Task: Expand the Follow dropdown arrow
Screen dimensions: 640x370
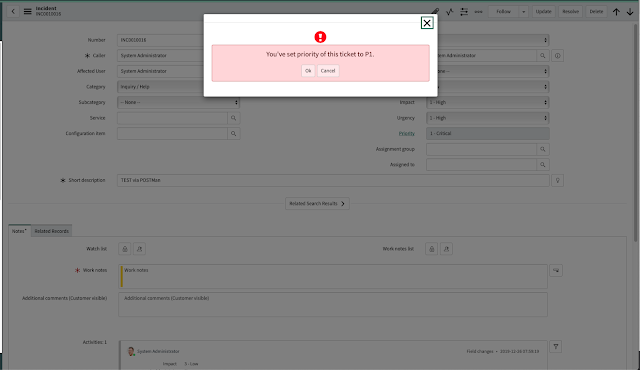Action: (523, 11)
